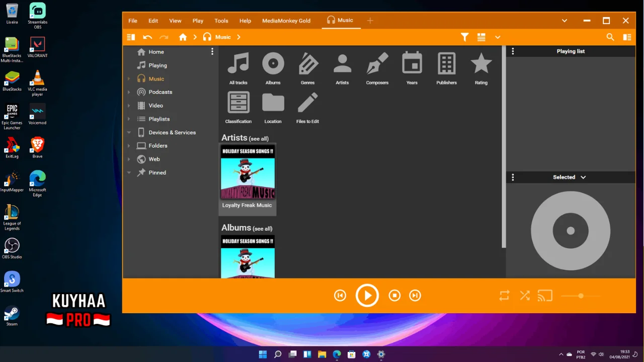Browse music by Rating
The width and height of the screenshot is (644, 362).
[481, 68]
